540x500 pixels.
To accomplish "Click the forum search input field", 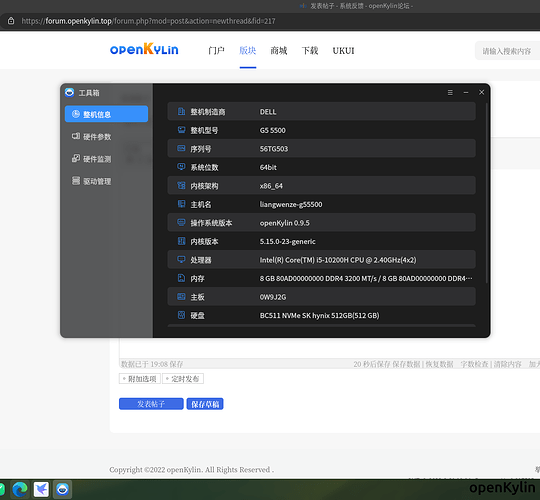I will [x=507, y=51].
